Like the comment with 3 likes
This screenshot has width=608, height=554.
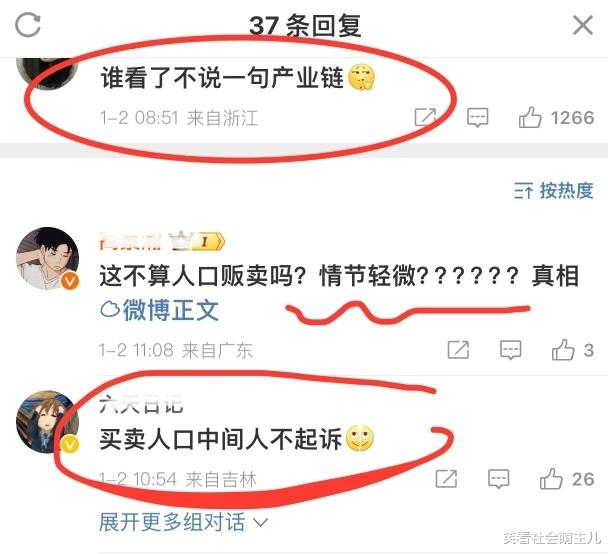click(563, 349)
